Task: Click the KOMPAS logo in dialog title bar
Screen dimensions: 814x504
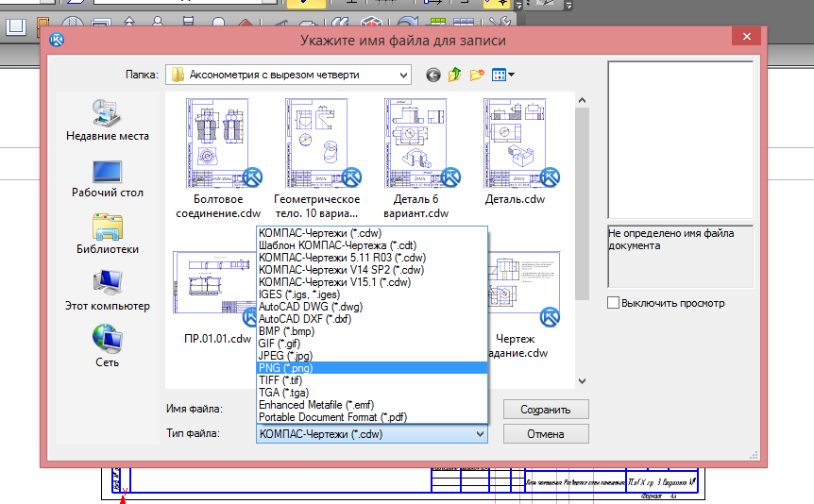Action: 57,40
